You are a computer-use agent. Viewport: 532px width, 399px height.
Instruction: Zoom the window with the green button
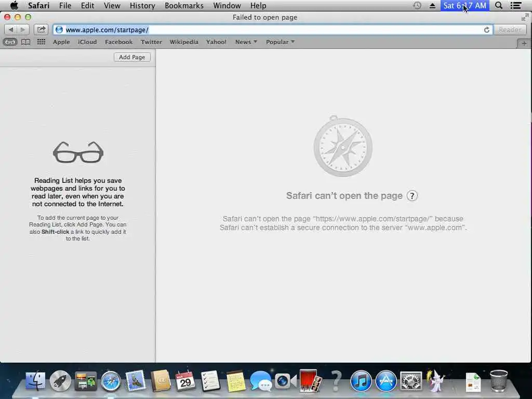coord(28,17)
